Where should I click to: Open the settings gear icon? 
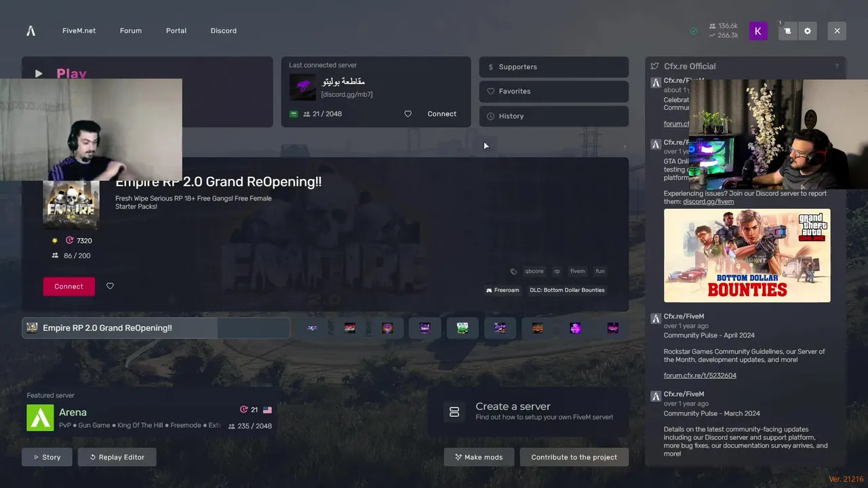807,31
